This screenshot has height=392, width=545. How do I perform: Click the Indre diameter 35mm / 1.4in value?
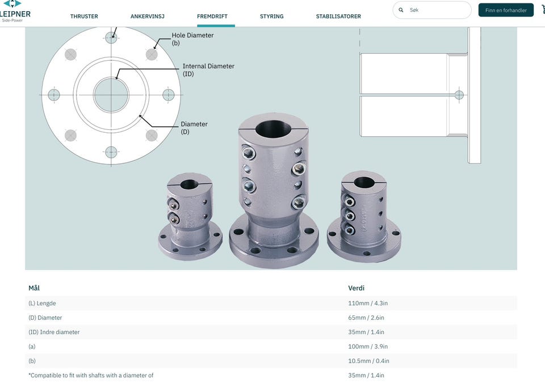pos(366,332)
